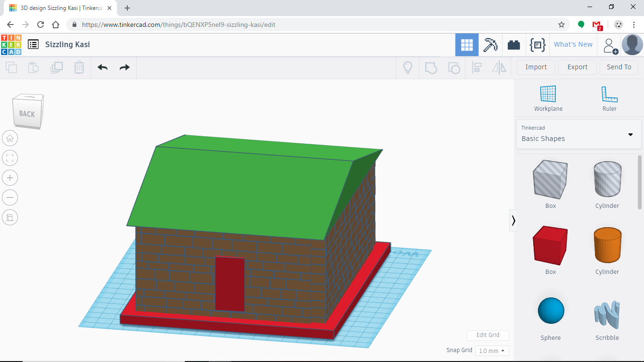This screenshot has width=644, height=362.
Task: Click Home view on the navigation controls
Action: [x=10, y=138]
